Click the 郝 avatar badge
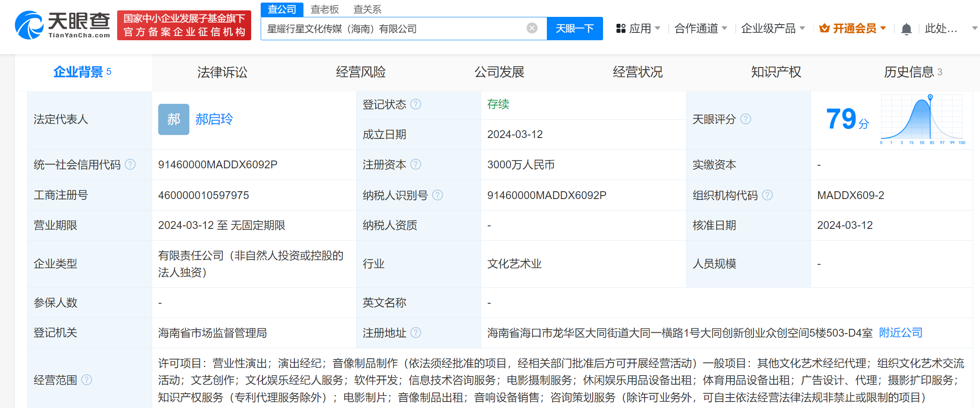This screenshot has width=980, height=408. click(174, 119)
